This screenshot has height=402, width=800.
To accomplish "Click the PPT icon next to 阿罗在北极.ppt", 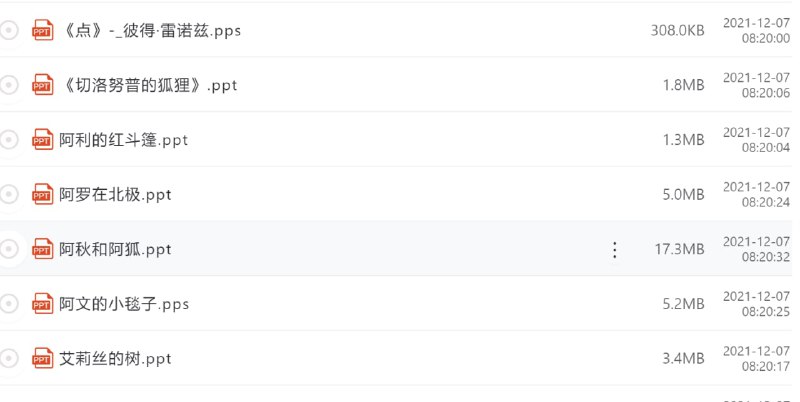I will click(x=42, y=194).
